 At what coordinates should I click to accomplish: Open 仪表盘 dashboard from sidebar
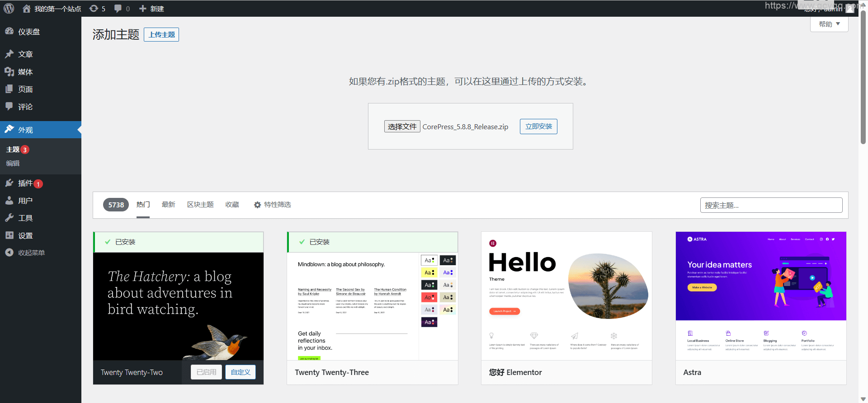pos(29,32)
